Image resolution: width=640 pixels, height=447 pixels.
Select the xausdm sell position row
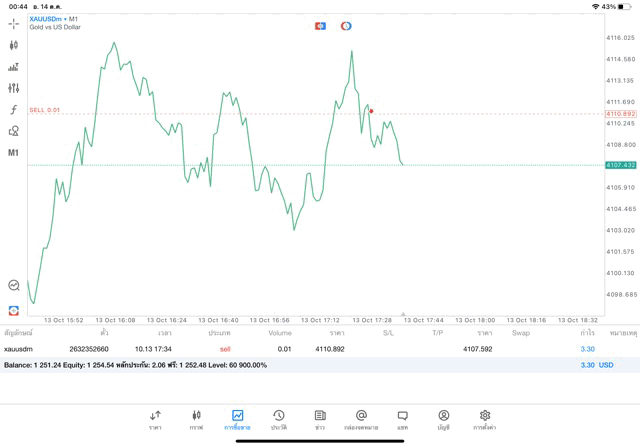tap(300, 349)
